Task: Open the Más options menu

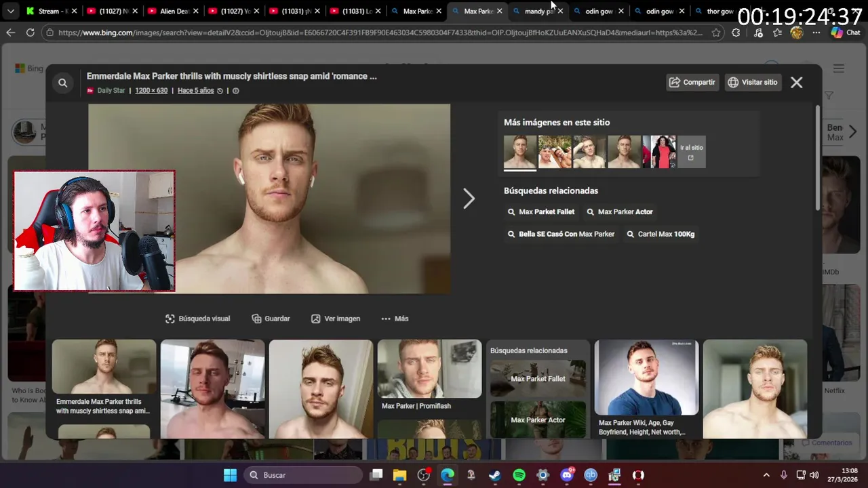Action: [395, 319]
